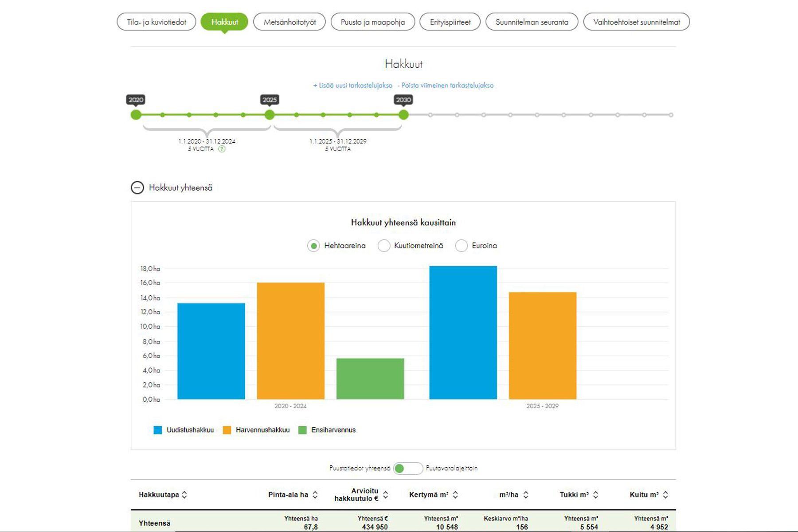Open the Puusto ja maapohja tab
The width and height of the screenshot is (798, 532).
pos(373,22)
